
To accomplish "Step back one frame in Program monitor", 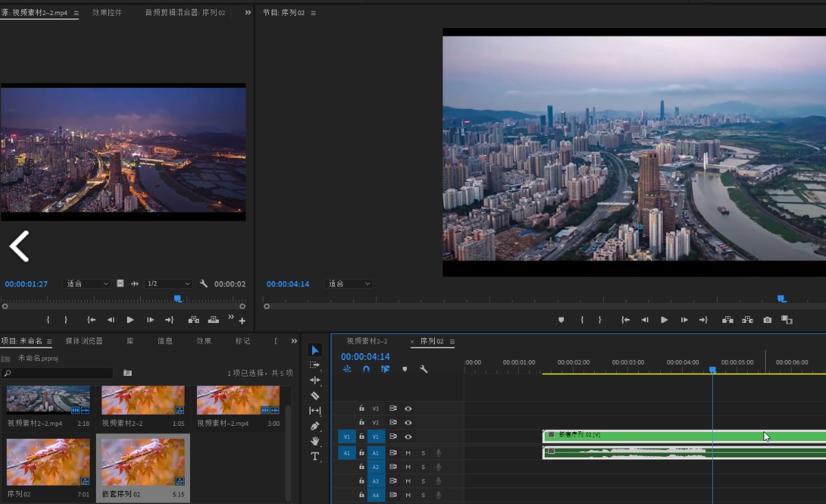I will (645, 320).
